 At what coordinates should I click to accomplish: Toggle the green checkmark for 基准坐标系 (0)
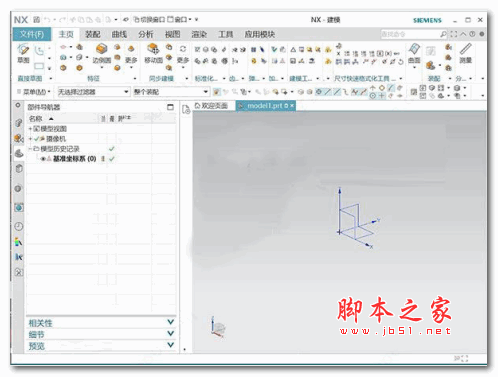tap(112, 159)
